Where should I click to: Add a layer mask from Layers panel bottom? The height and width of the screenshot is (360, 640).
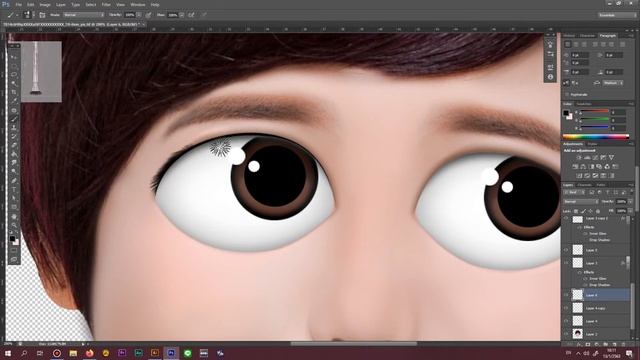588,344
